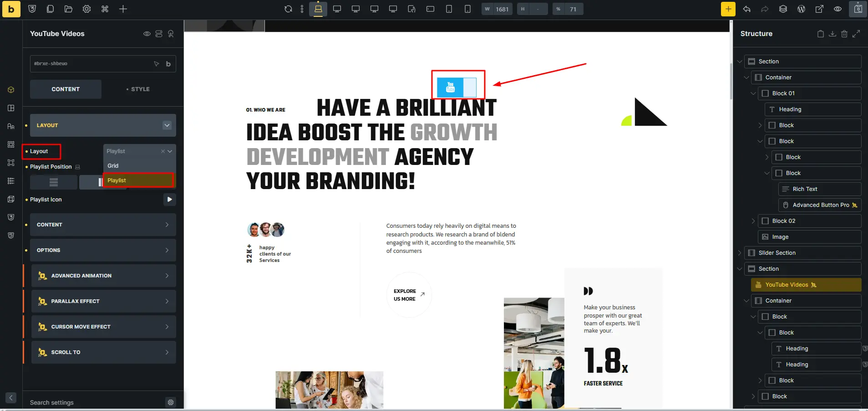
Task: Click the gear icon beside Search settings
Action: [x=171, y=402]
